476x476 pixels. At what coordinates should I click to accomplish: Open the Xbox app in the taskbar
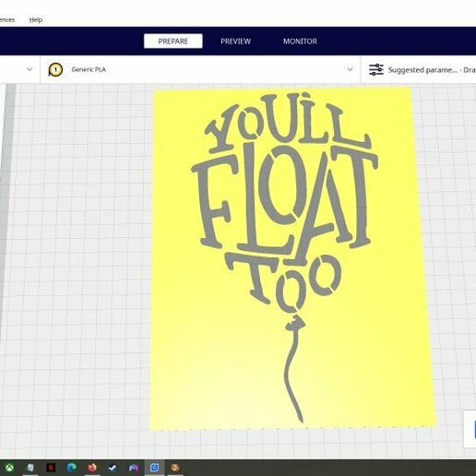coord(10,468)
